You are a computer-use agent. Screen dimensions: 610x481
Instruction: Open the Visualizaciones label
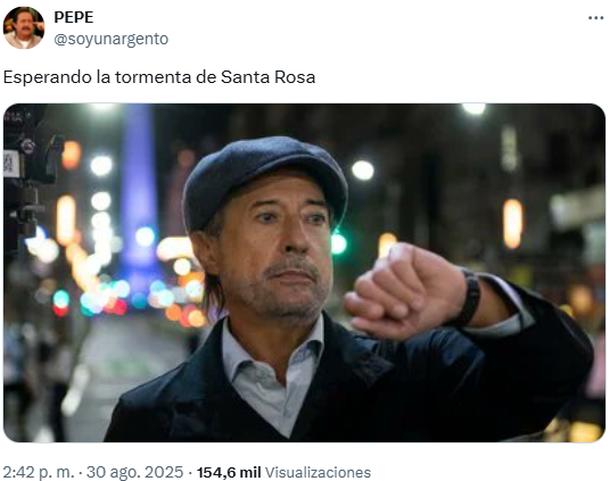click(318, 472)
